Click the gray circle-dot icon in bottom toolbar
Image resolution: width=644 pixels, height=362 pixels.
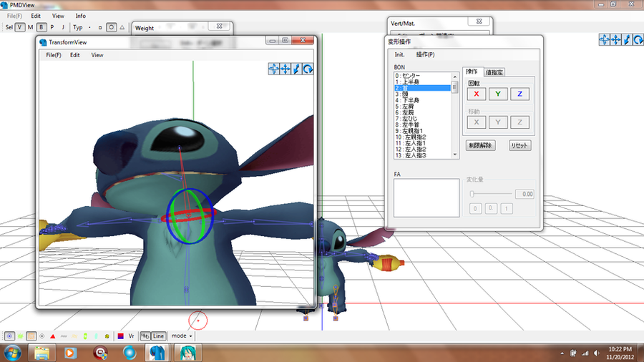coord(42,336)
